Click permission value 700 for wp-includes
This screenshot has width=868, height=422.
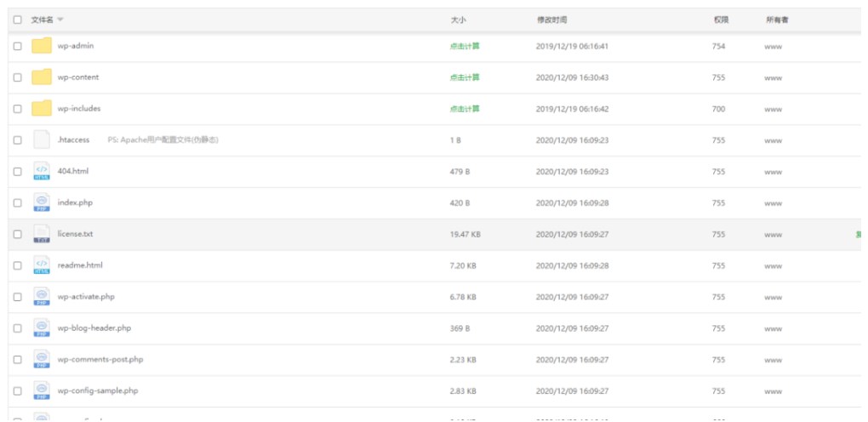718,109
